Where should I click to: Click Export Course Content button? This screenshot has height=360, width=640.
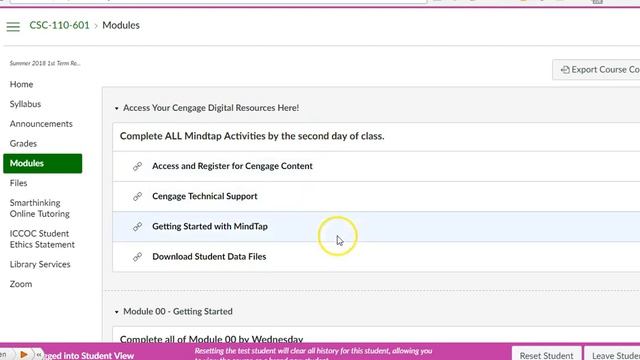click(596, 70)
